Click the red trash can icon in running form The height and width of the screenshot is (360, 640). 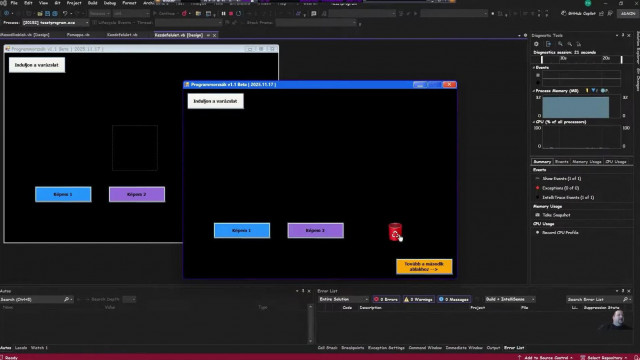click(x=395, y=232)
